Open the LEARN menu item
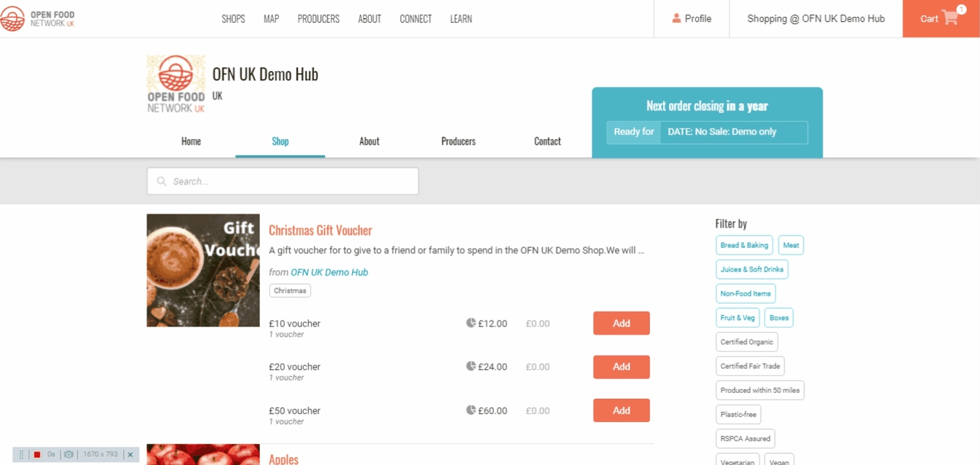 [x=461, y=19]
